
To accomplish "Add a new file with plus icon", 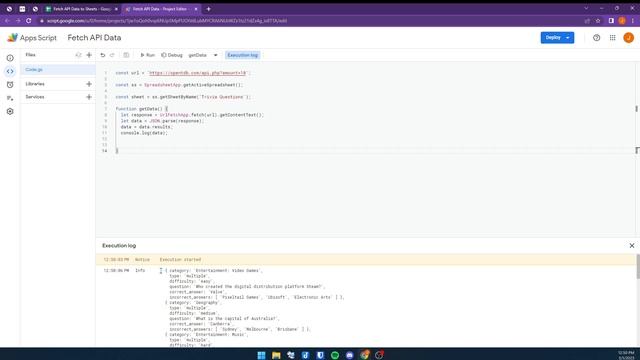I will click(89, 55).
